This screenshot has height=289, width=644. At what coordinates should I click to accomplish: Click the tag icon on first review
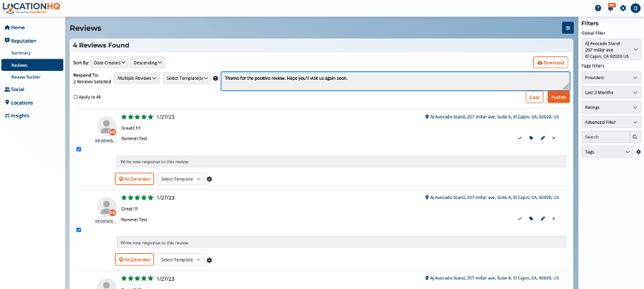(x=531, y=138)
